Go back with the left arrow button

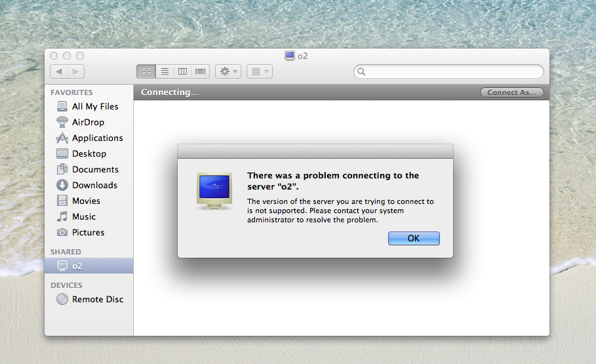[x=59, y=71]
